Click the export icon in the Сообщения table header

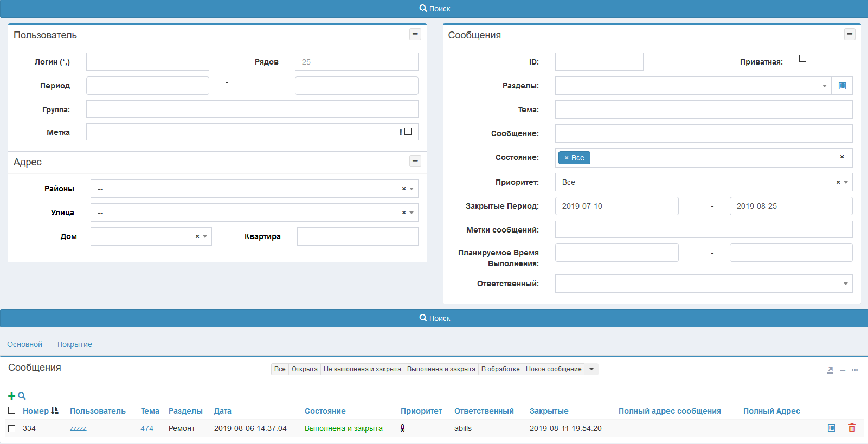click(830, 370)
